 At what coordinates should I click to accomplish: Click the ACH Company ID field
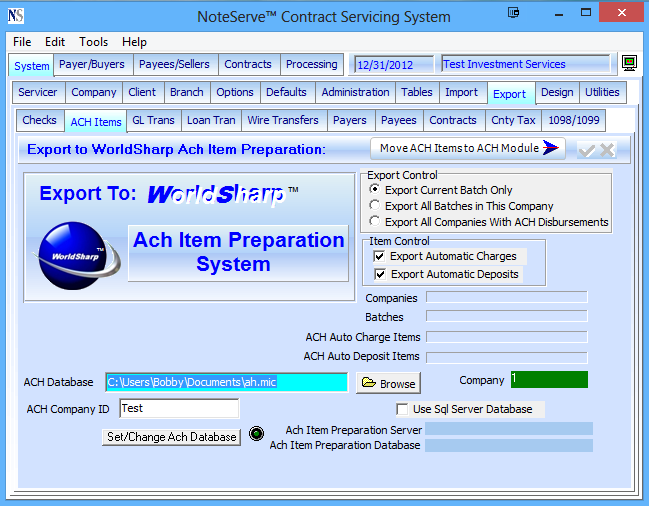point(179,408)
